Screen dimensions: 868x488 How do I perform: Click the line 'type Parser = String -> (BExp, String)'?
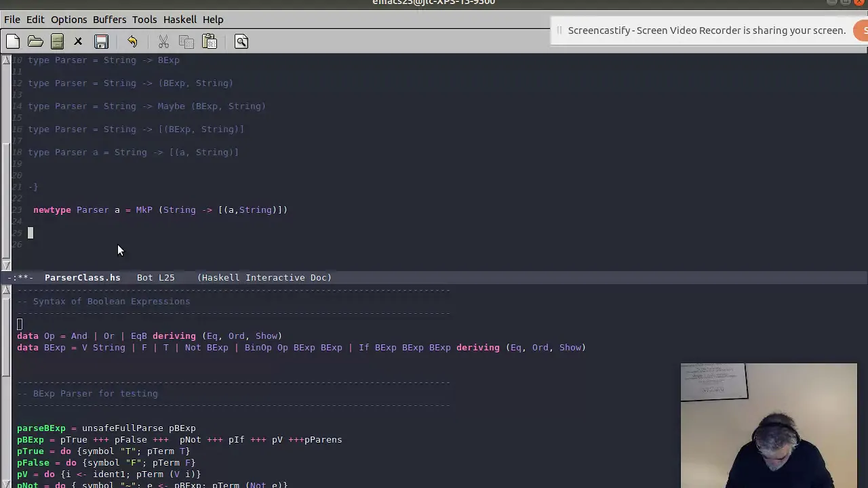[131, 83]
